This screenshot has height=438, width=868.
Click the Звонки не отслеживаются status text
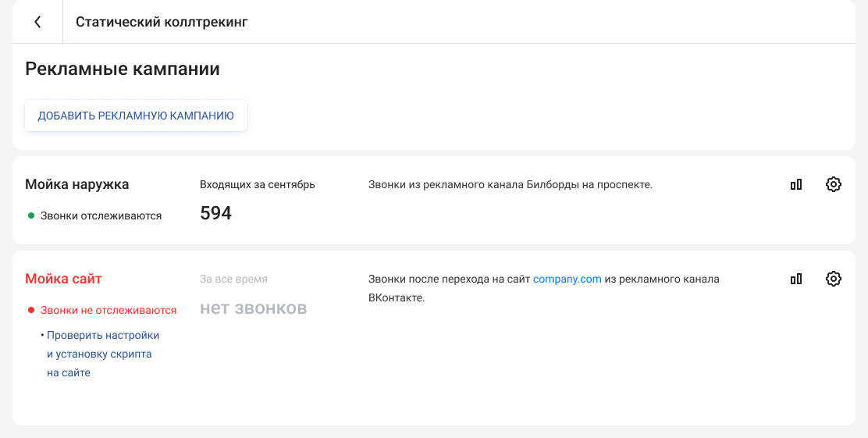point(108,310)
